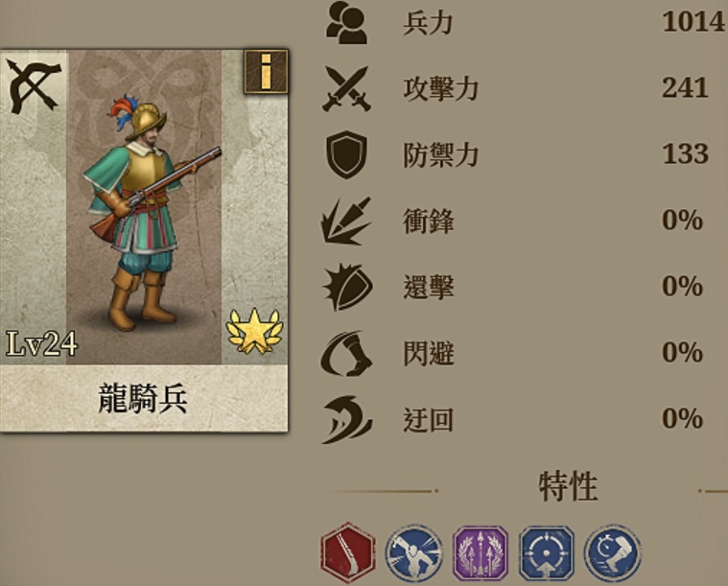
Task: Click the Lv24 level label
Action: [42, 344]
